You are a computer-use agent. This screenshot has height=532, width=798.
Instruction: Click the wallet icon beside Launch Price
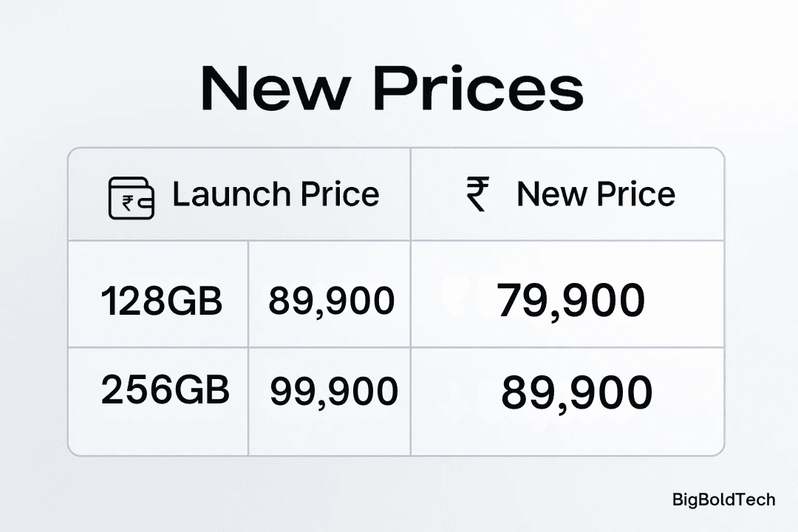point(132,198)
